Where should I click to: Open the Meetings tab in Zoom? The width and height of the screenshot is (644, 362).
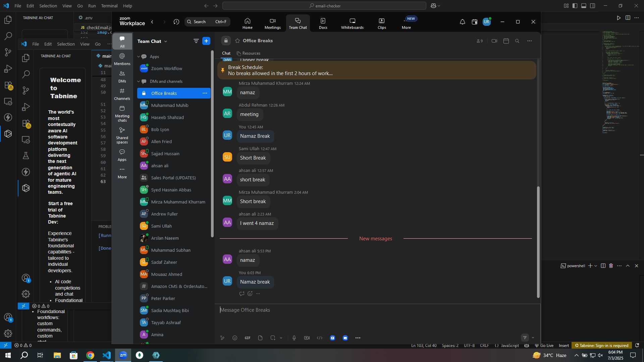pyautogui.click(x=272, y=23)
